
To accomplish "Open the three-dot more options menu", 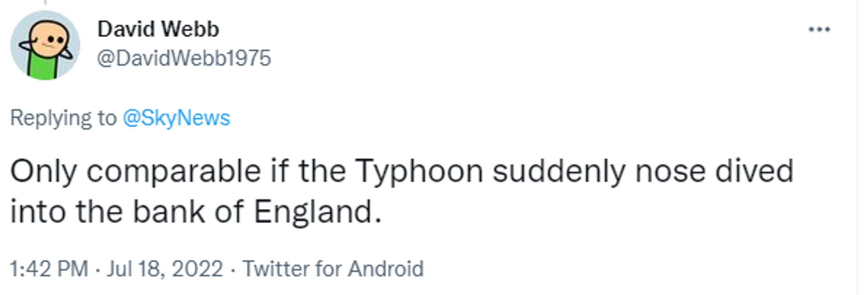I will (819, 29).
